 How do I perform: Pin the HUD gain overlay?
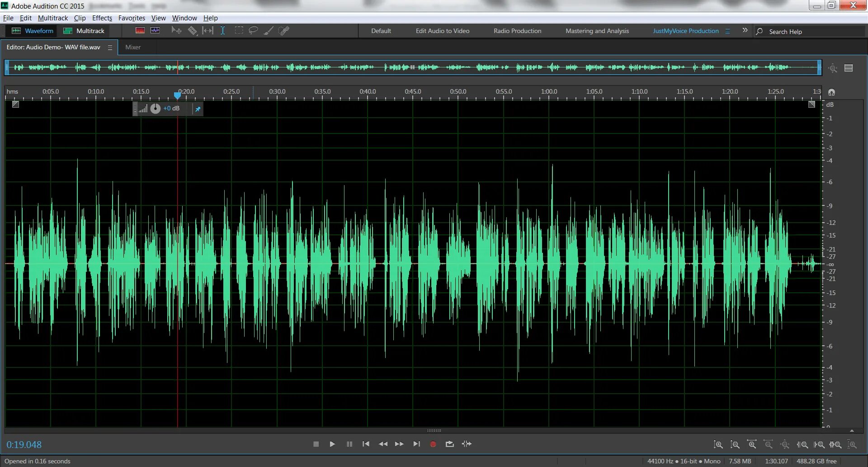tap(198, 109)
